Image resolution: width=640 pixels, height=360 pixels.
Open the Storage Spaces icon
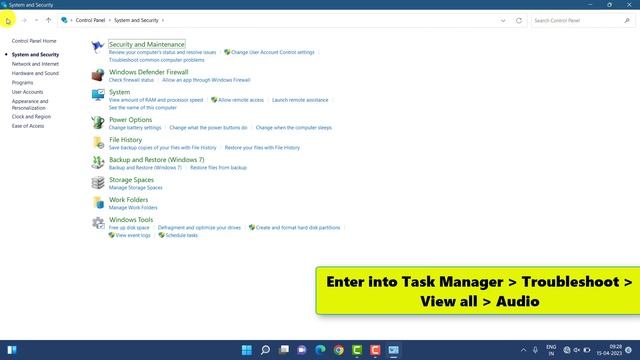pyautogui.click(x=98, y=182)
